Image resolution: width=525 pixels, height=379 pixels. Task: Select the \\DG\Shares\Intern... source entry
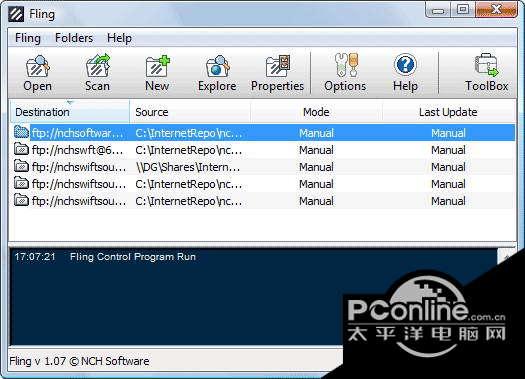point(188,167)
